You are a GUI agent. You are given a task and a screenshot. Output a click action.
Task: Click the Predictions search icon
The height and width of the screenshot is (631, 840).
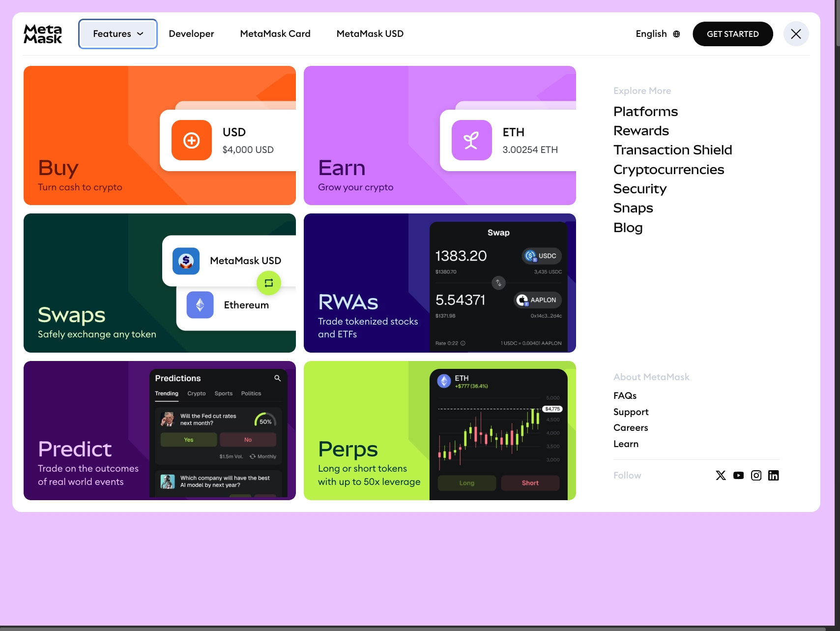coord(278,378)
